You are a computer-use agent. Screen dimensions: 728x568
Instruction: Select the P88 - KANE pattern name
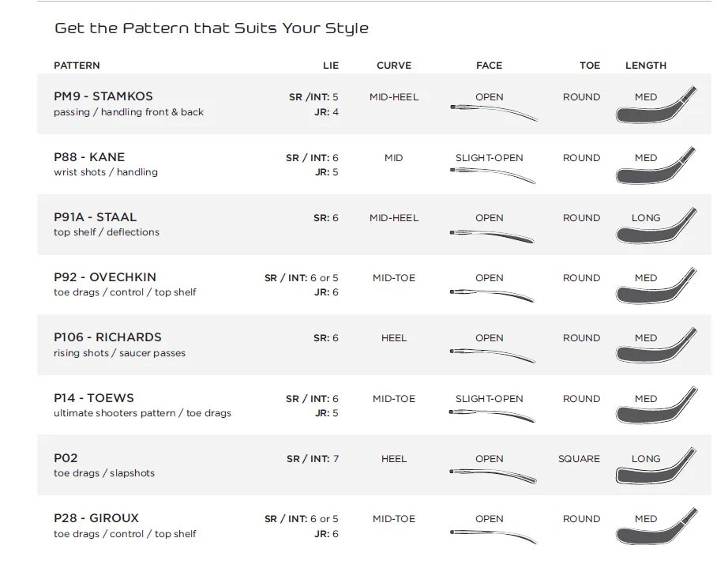[89, 156]
